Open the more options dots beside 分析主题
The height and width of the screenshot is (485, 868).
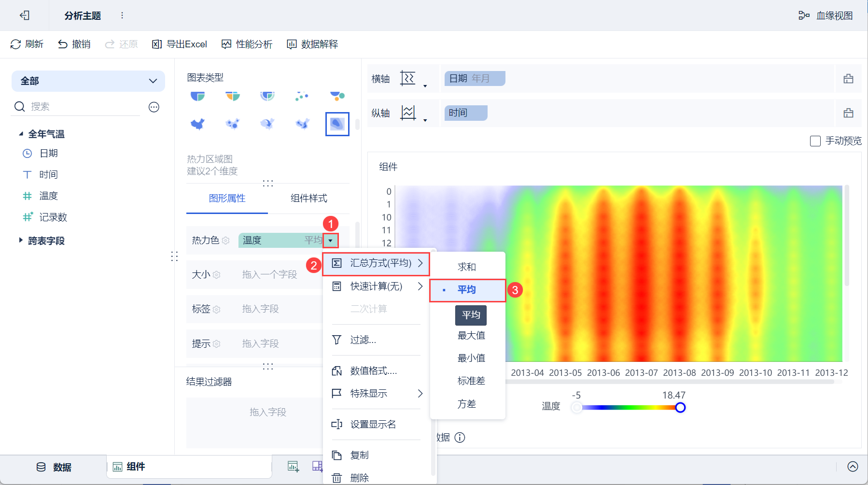pos(122,15)
